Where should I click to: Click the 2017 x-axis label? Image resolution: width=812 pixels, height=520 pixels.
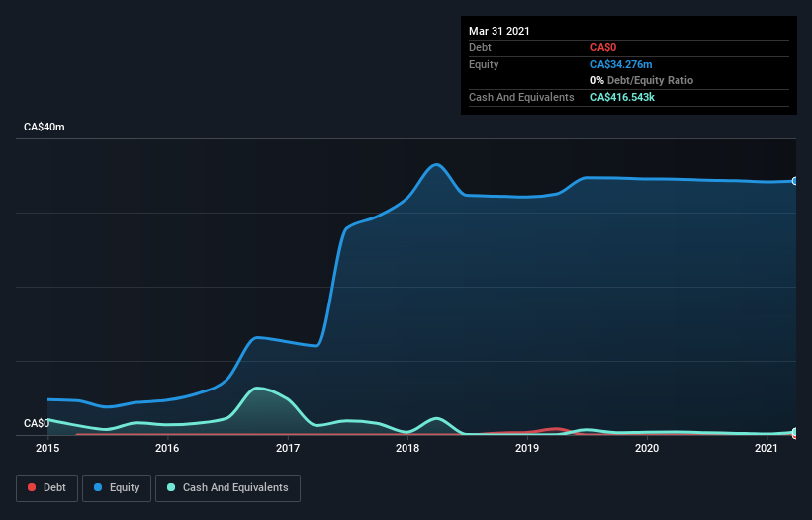(288, 448)
